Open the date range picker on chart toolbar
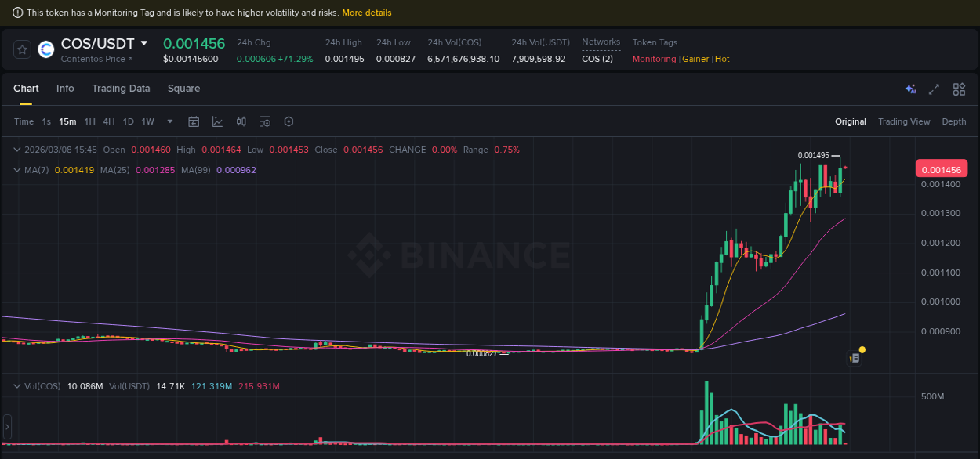Viewport: 980px width, 459px height. [194, 121]
